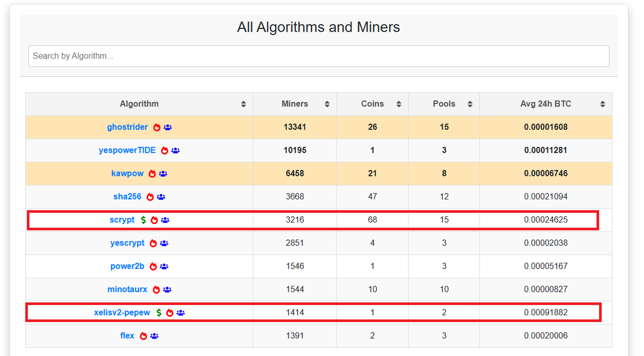Click the fire icon next to yescrypt
The height and width of the screenshot is (356, 644).
[153, 243]
